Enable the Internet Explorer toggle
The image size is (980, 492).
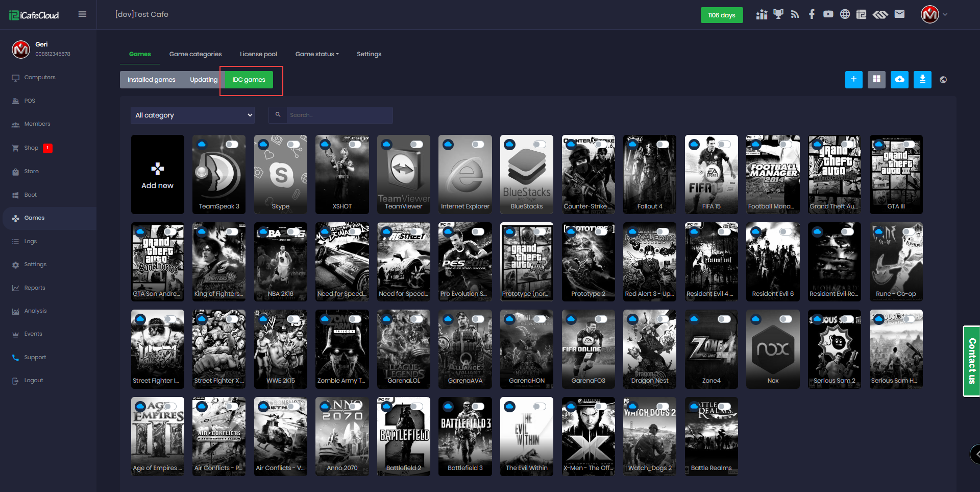[478, 145]
